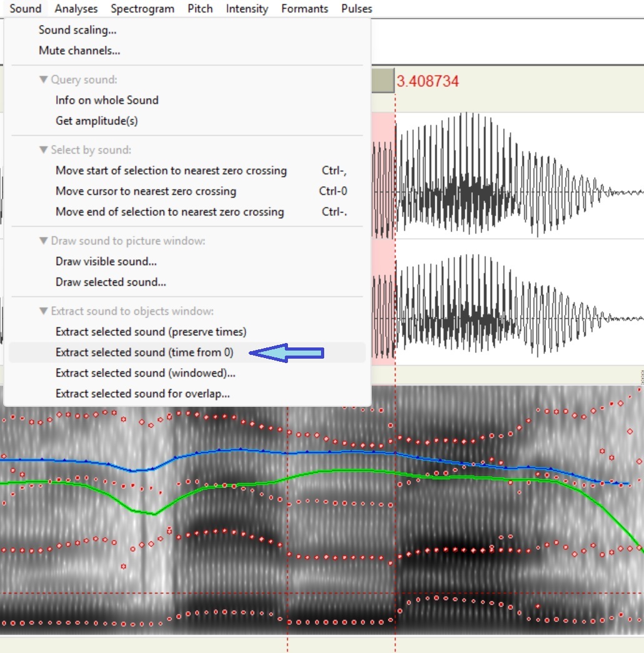The image size is (644, 653).
Task: Open the Sound menu
Action: (x=26, y=9)
